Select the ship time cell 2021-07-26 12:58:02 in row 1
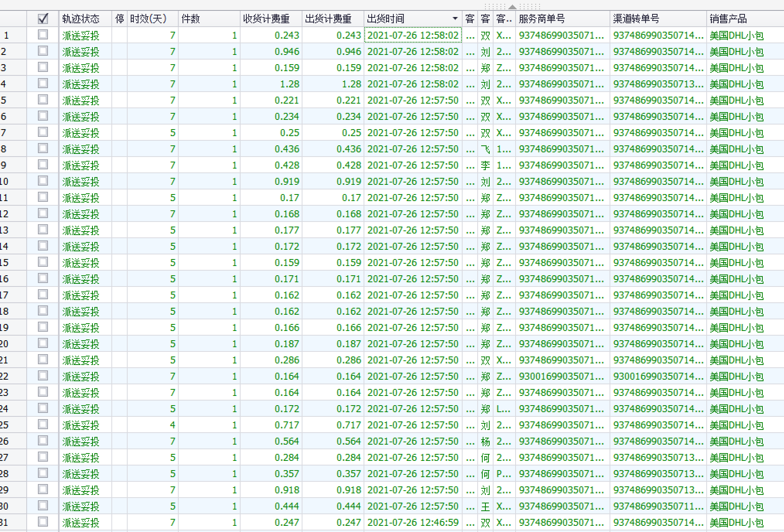This screenshot has height=532, width=784. pos(413,35)
